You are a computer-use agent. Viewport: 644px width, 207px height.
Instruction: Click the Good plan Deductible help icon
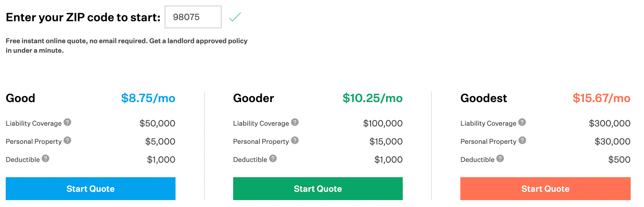pyautogui.click(x=45, y=158)
